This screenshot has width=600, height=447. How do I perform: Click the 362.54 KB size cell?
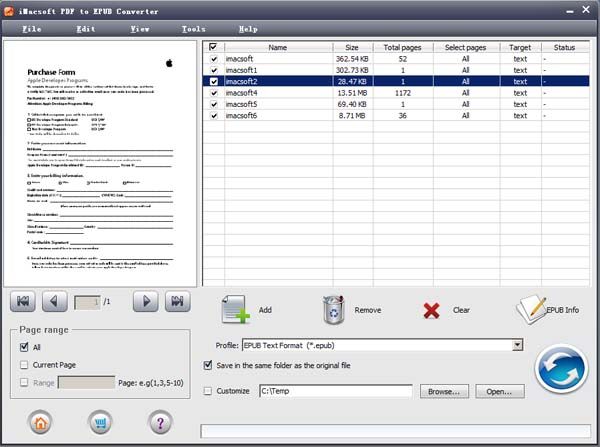tap(352, 59)
